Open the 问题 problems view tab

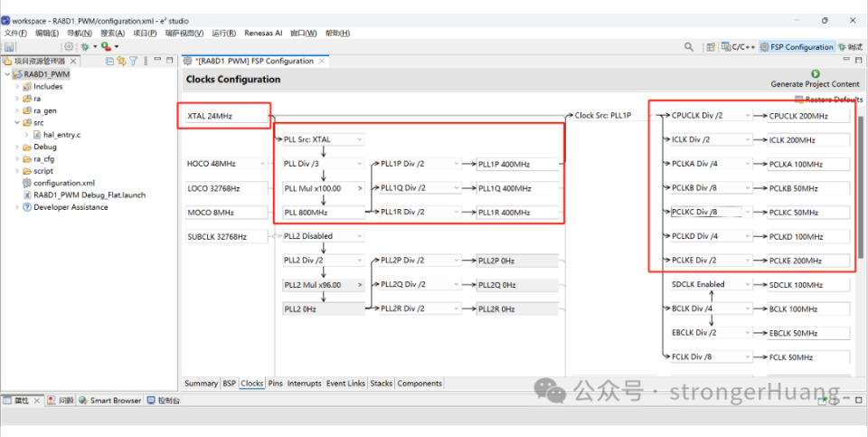(x=61, y=401)
